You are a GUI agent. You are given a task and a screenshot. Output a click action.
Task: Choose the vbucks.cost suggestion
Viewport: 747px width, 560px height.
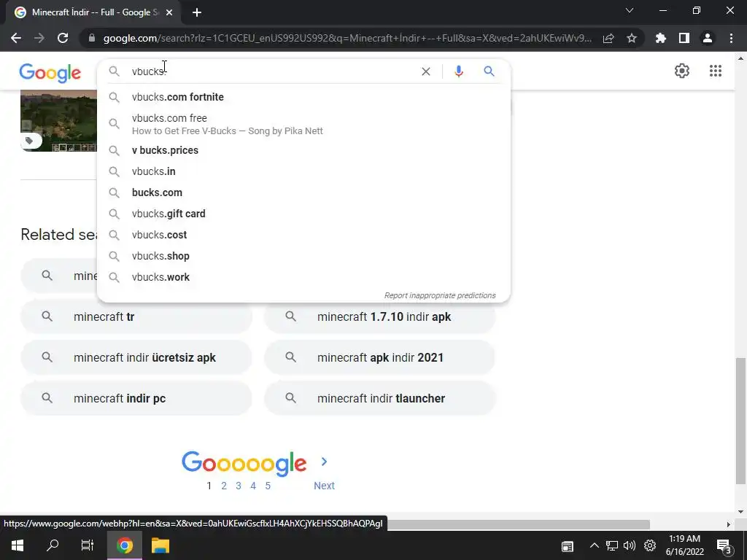pyautogui.click(x=303, y=236)
